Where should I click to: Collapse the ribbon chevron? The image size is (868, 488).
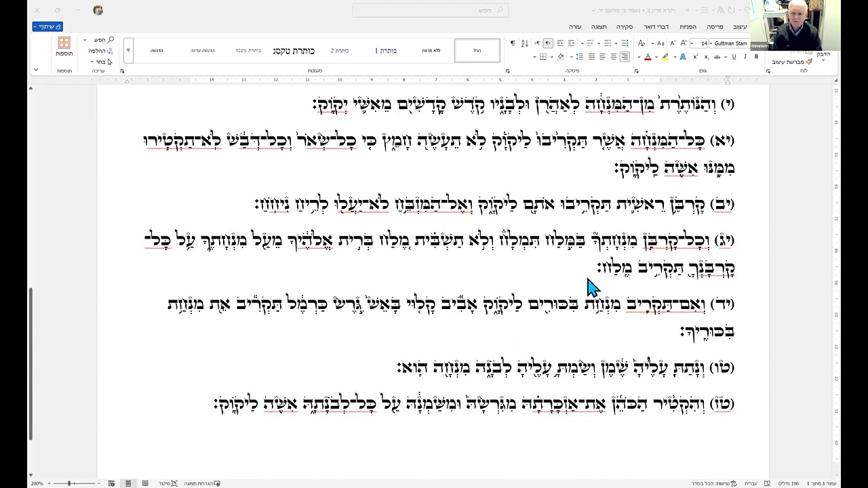(36, 70)
